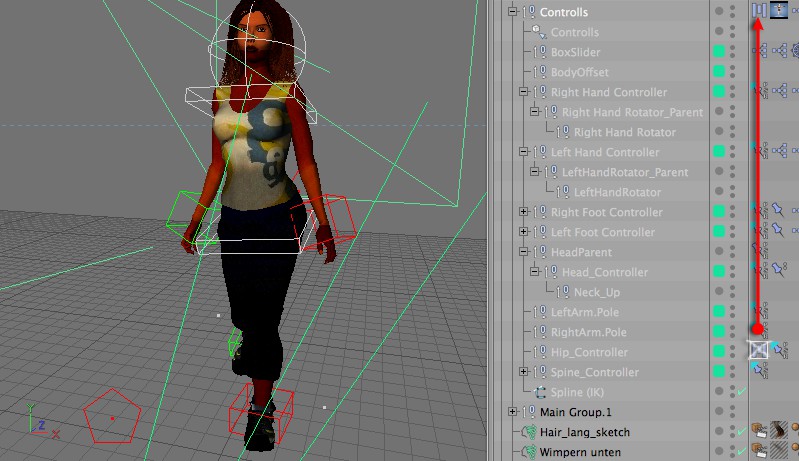
Task: Collapse LeftHandRotator_Parent
Action: pos(534,172)
